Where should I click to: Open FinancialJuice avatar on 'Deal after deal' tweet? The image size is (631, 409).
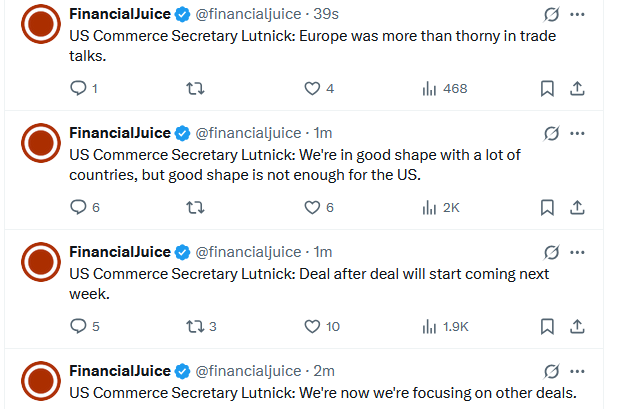coord(42,262)
